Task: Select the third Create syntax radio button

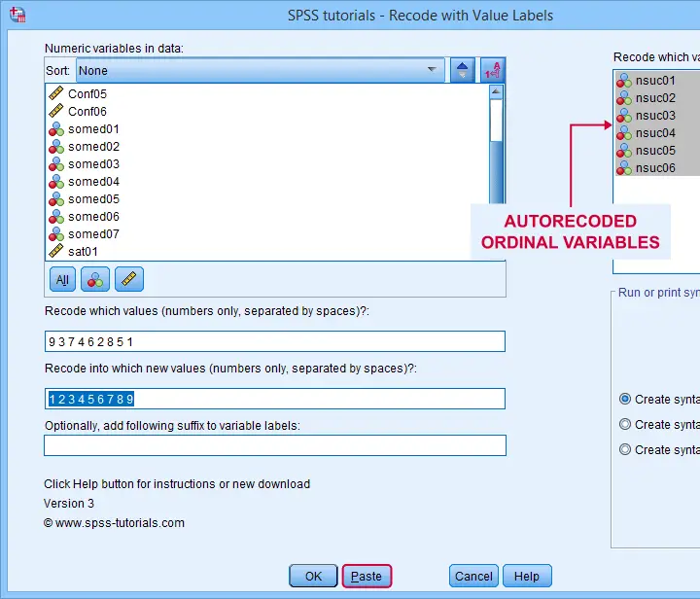Action: pyautogui.click(x=625, y=449)
